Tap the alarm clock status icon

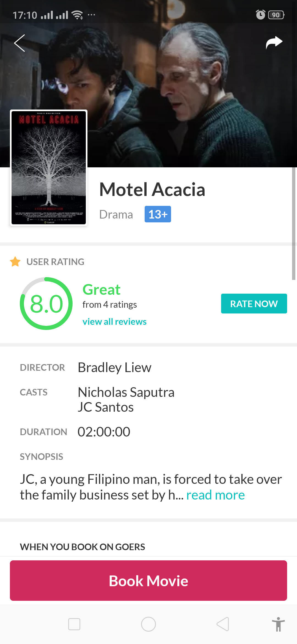tap(260, 15)
